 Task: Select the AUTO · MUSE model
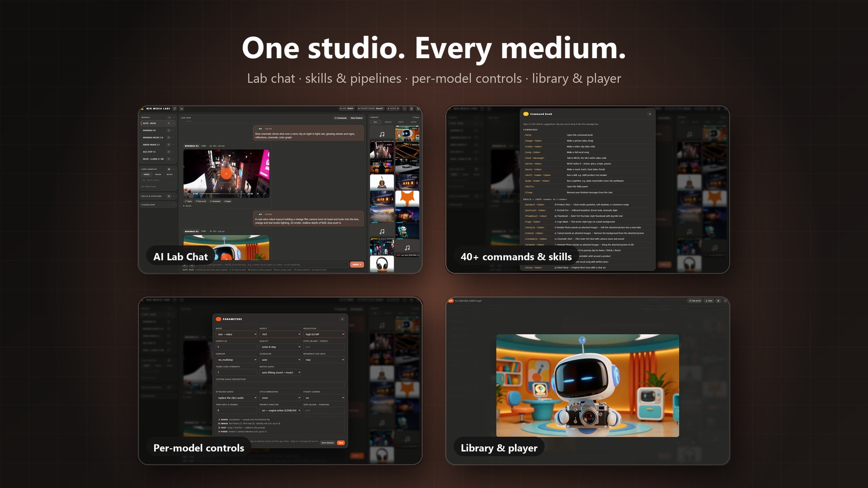158,123
